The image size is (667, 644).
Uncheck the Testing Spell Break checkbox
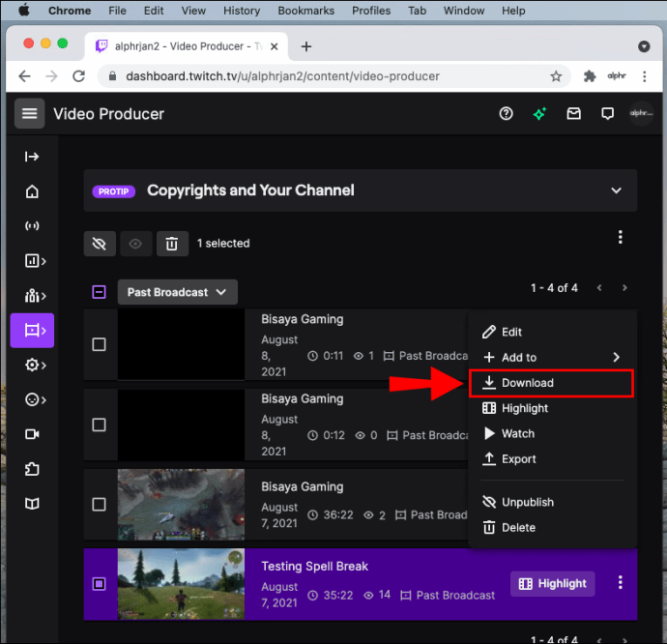click(99, 584)
